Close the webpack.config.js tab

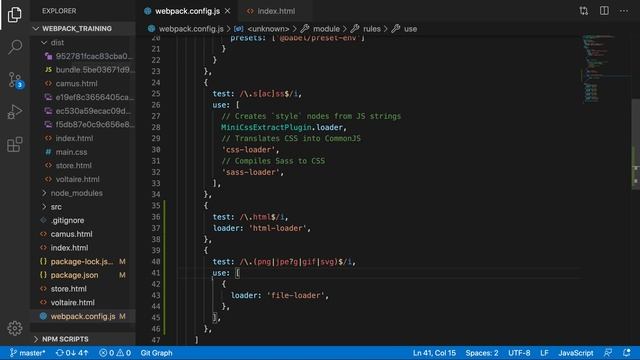pos(228,11)
